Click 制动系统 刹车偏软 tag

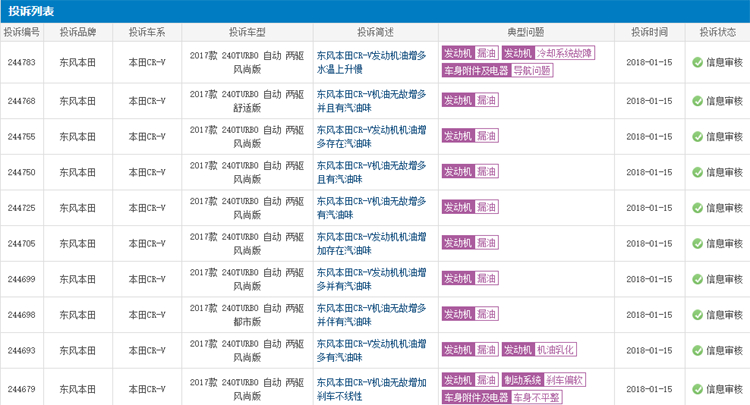click(x=544, y=380)
